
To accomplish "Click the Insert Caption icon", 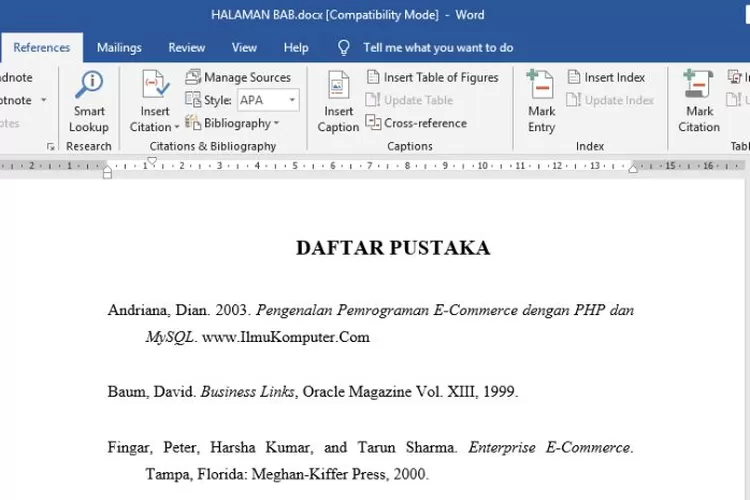I will (x=338, y=86).
